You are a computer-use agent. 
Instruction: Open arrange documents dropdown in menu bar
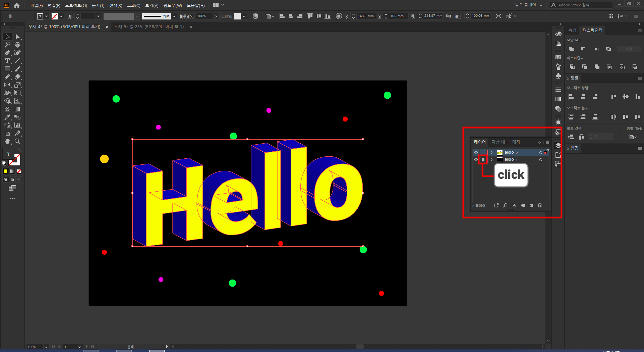[x=219, y=5]
